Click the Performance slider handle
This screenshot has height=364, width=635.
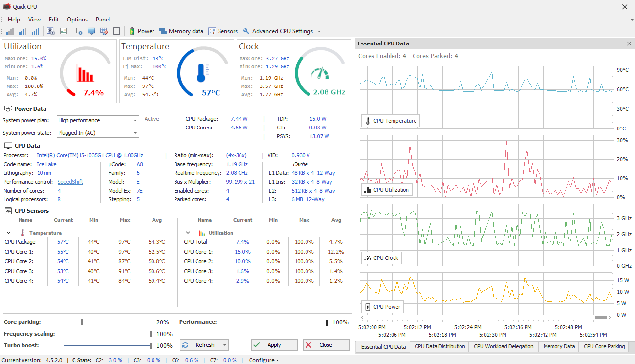click(x=327, y=323)
